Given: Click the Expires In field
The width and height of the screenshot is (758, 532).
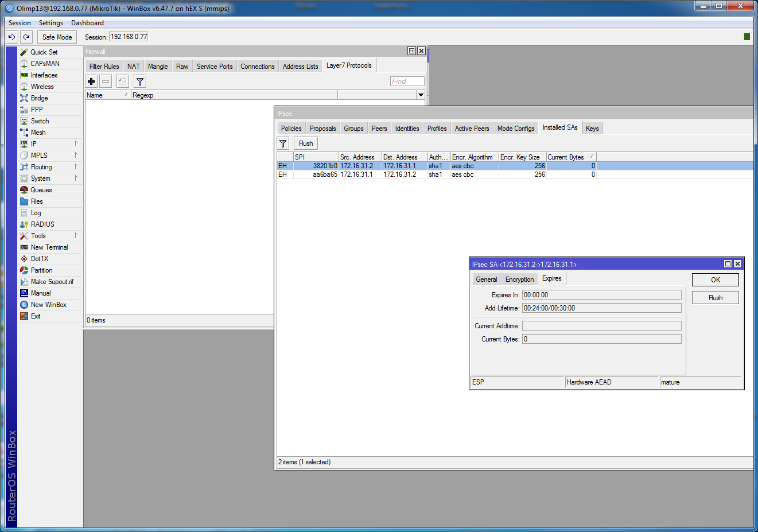Looking at the screenshot, I should 602,295.
